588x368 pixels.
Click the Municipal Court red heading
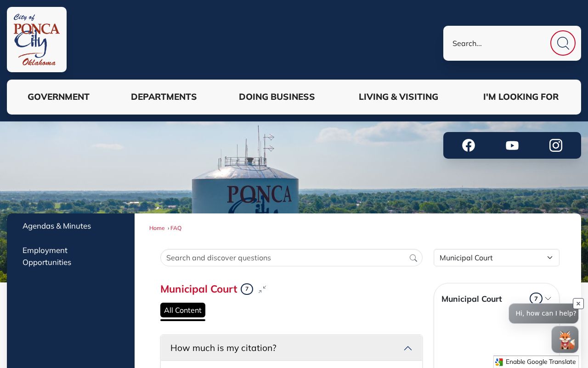coord(199,289)
